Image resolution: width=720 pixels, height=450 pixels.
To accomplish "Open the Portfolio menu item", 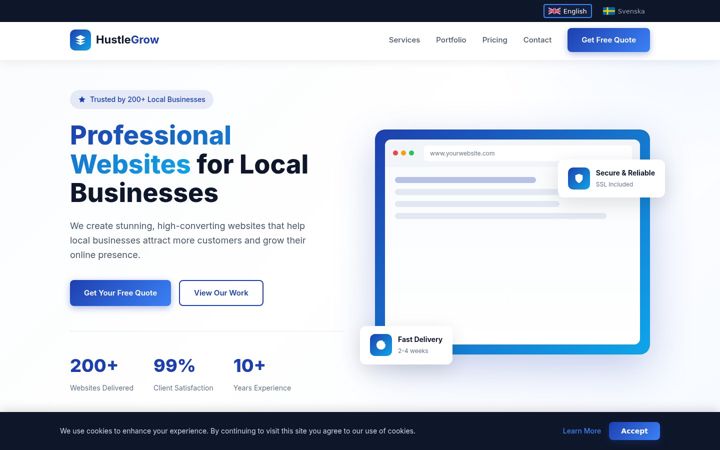I will [x=451, y=40].
